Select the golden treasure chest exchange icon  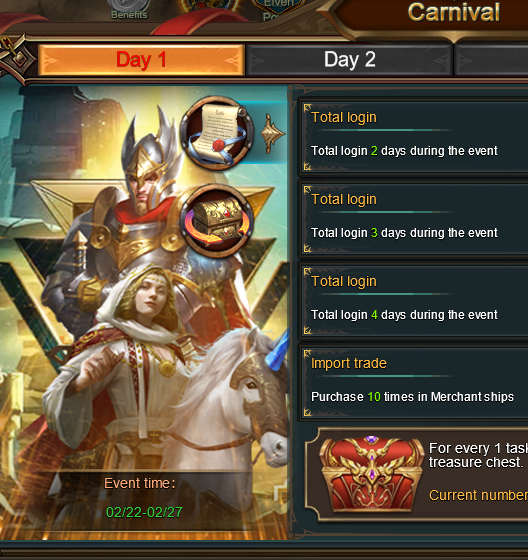point(217,220)
